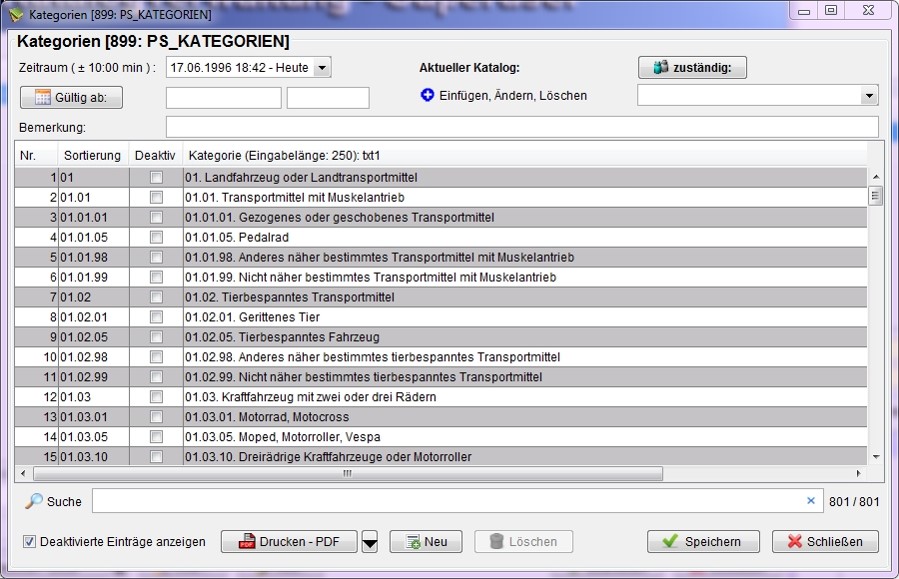The width and height of the screenshot is (899, 579).
Task: Select row 01.02.98. Anderes näher bestimmtes tierbespanntes Transportmittel
Action: (x=440, y=357)
